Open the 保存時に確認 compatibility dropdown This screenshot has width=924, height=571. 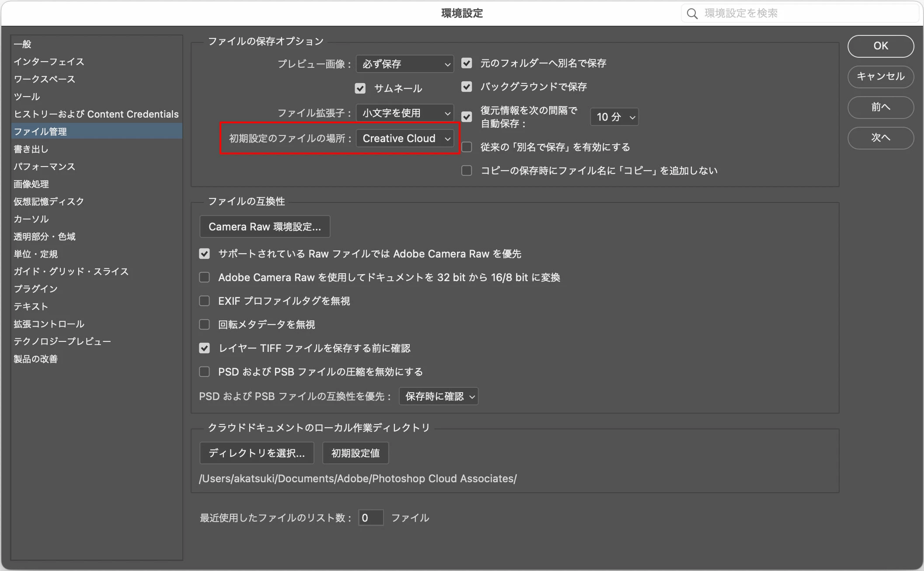coord(438,396)
